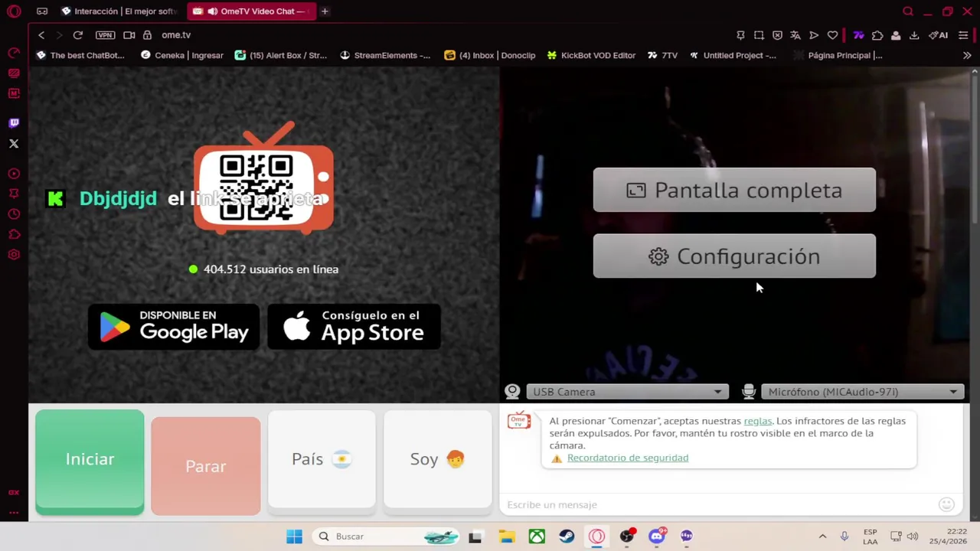Click the send flow arrow icon
980x551 pixels.
click(x=814, y=35)
